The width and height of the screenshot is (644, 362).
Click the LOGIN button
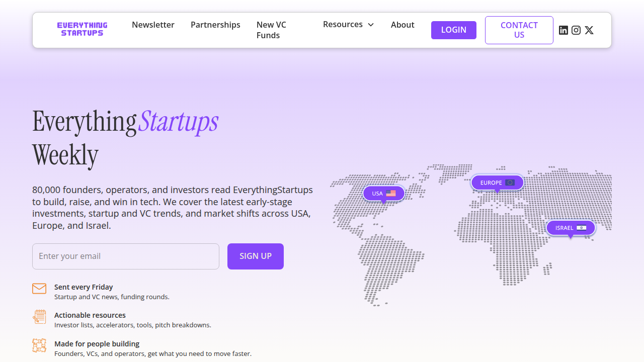pos(454,30)
